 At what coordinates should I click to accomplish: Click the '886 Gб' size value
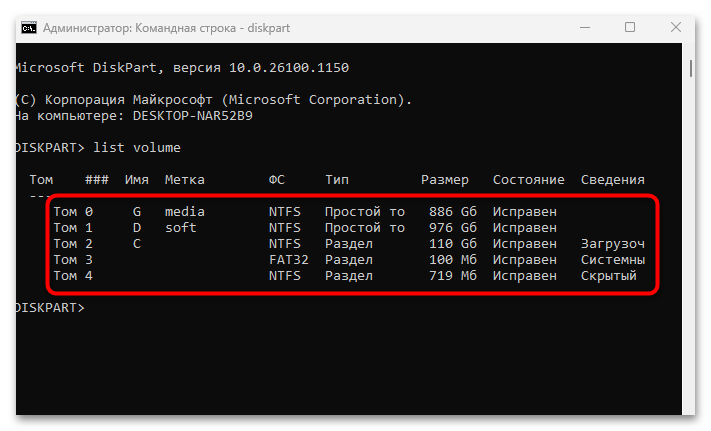(453, 212)
